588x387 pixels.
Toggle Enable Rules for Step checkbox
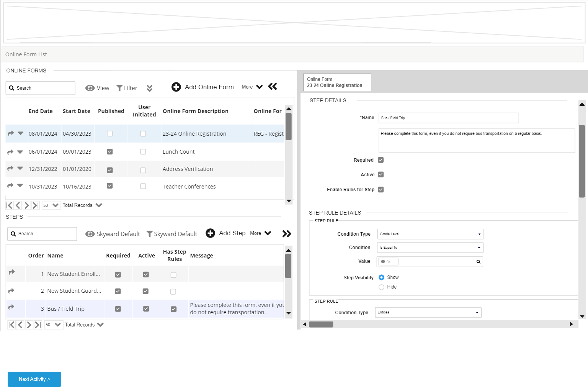381,190
